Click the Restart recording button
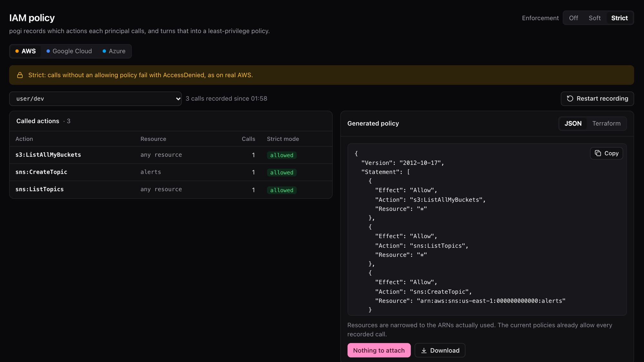Screen dimensions: 644x362 (597, 99)
